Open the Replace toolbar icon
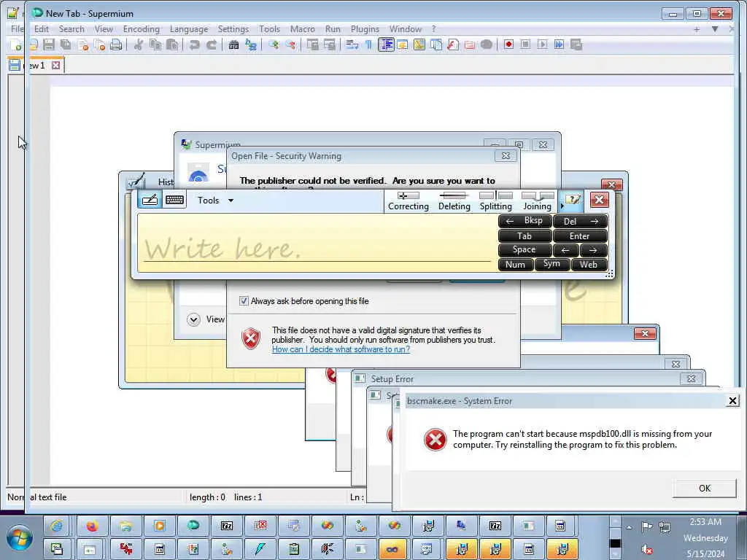 (x=251, y=44)
